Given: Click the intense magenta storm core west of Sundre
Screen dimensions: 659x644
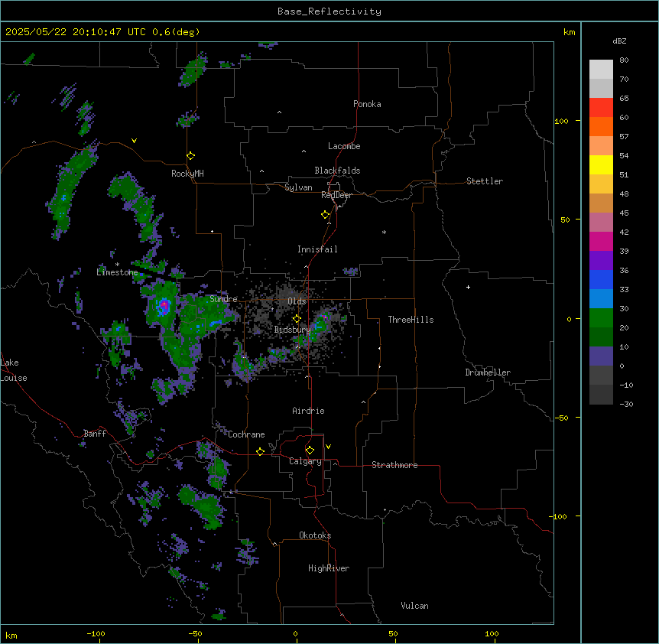Looking at the screenshot, I should [164, 304].
